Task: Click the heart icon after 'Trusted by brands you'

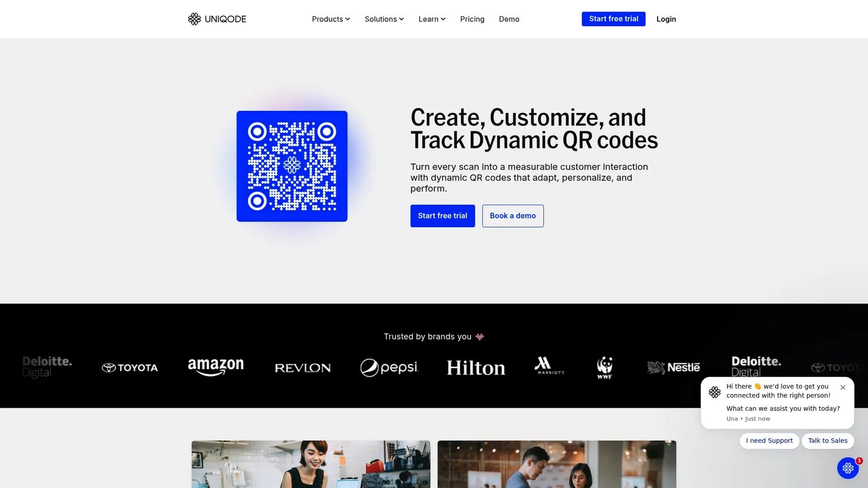Action: click(x=480, y=337)
